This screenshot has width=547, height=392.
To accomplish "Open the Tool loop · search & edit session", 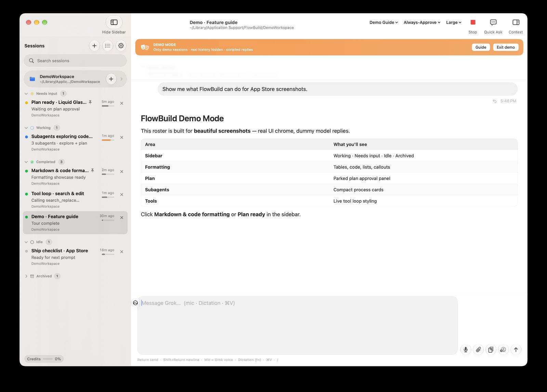I will (75, 200).
